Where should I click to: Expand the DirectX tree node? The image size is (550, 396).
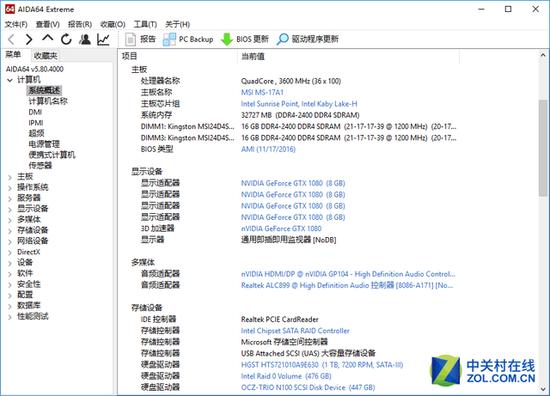(x=10, y=253)
